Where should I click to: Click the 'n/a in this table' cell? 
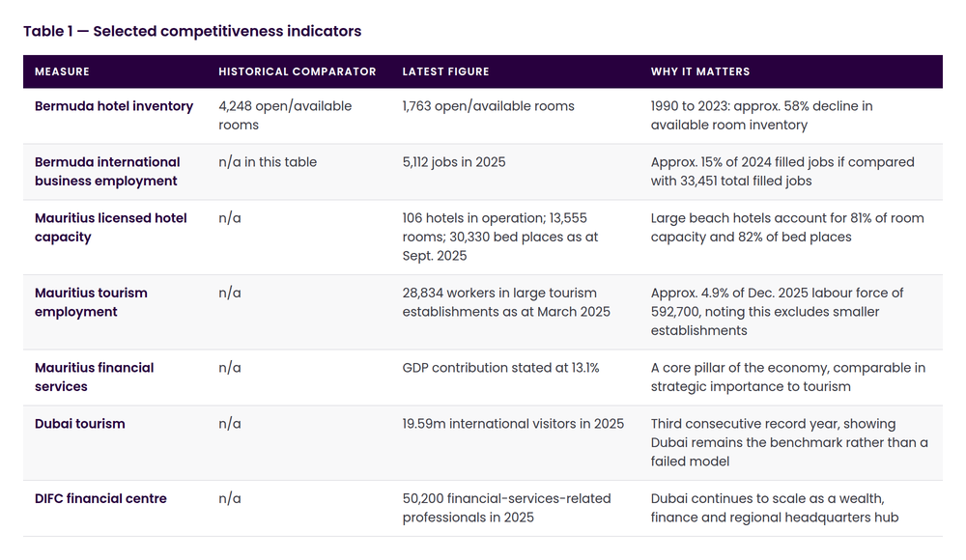268,162
